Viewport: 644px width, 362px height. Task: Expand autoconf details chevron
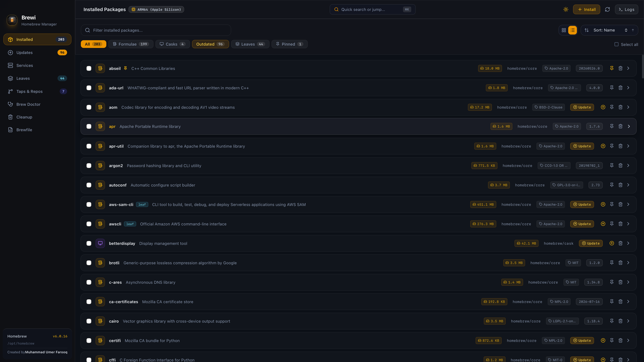[x=628, y=185]
